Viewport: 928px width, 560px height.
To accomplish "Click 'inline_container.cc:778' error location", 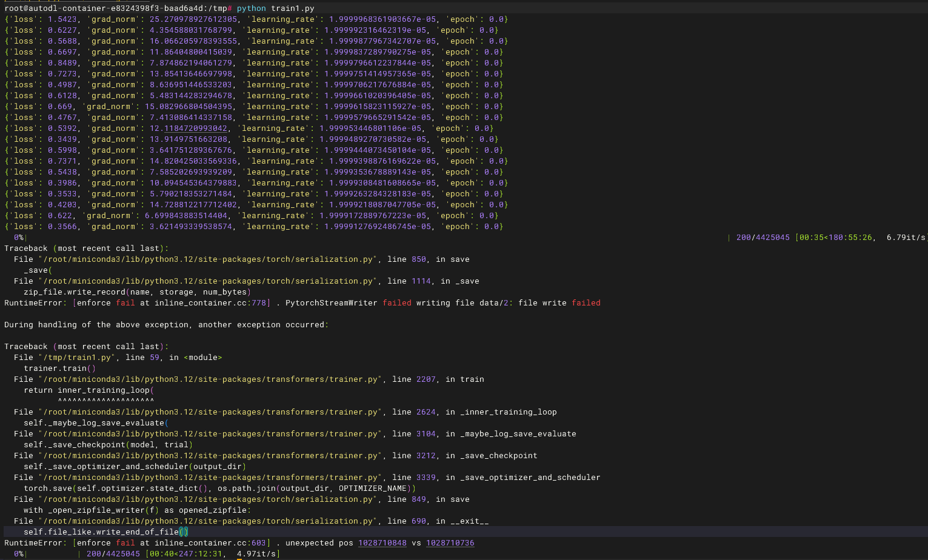I will pyautogui.click(x=210, y=303).
